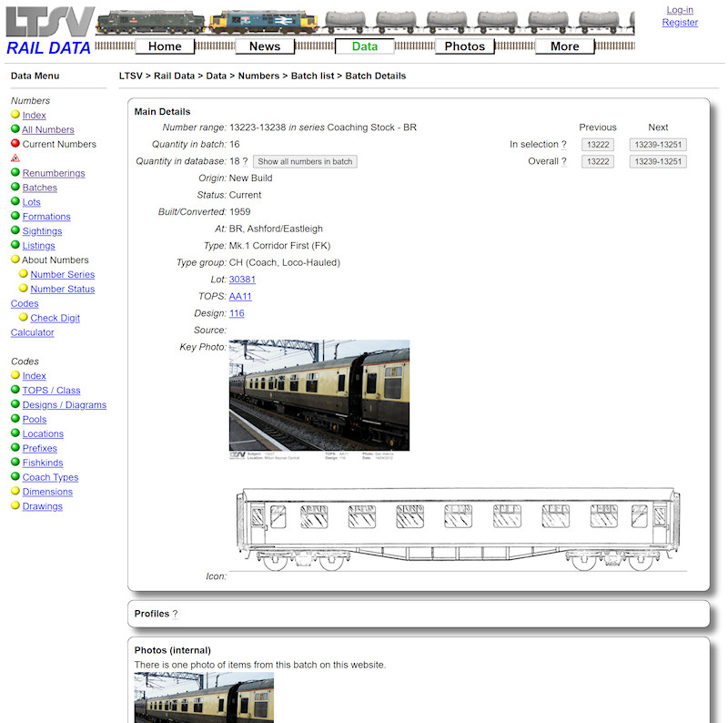Click the red Current Numbers status icon

(15, 144)
